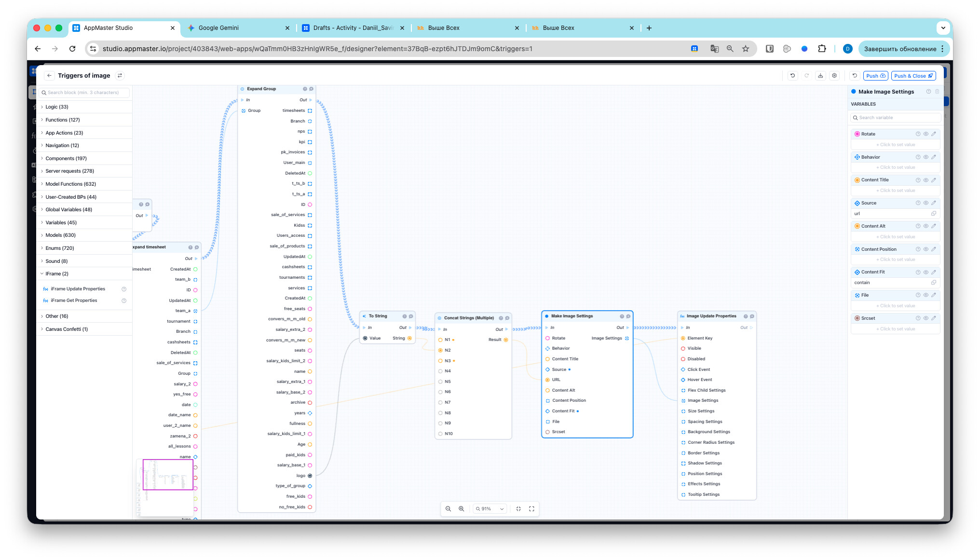Toggle the visibility eye for the Content Fit variable

tap(926, 272)
